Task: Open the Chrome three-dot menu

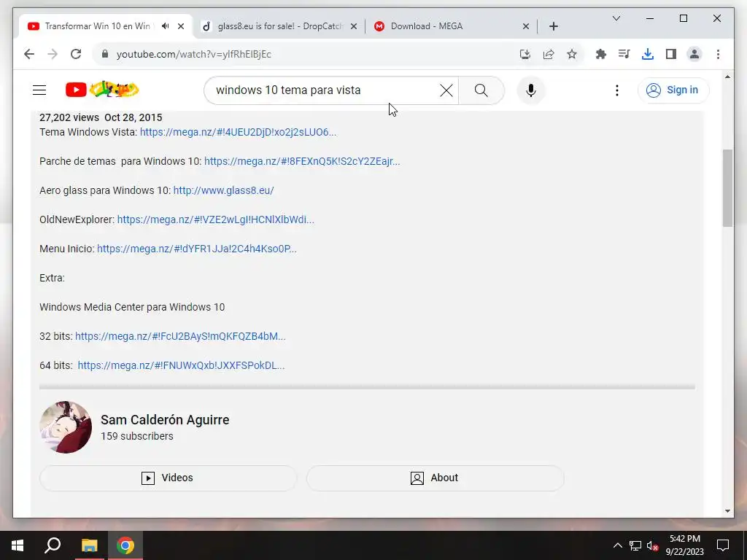Action: 718,54
